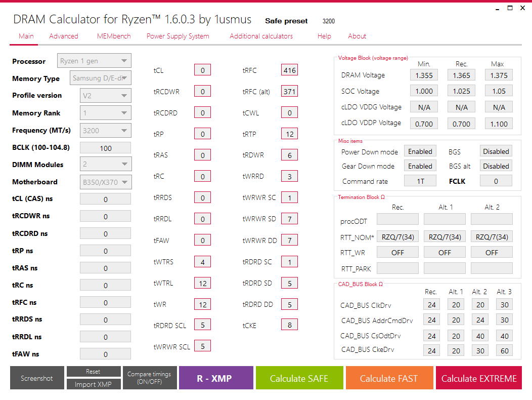Maximize the DRAM Calculator window
The width and height of the screenshot is (532, 400).
click(510, 8)
